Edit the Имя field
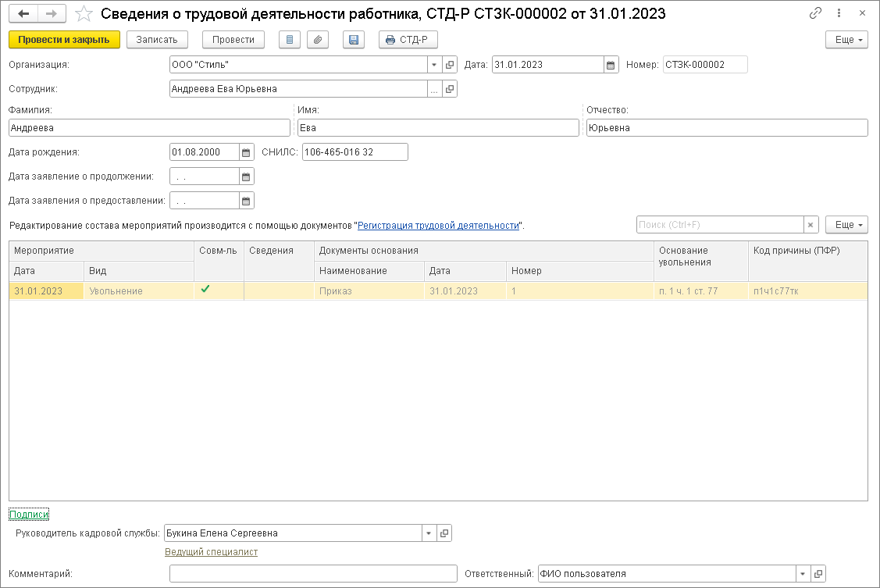This screenshot has height=588, width=880. click(x=438, y=128)
